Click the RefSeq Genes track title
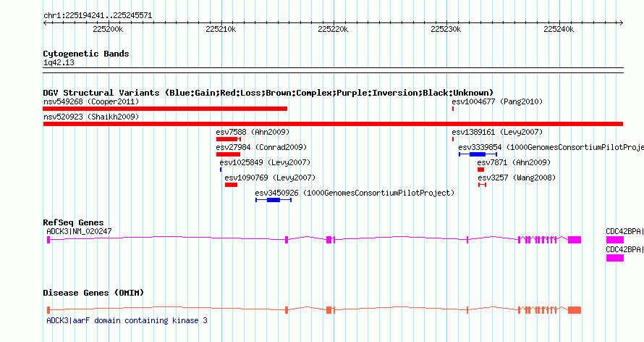This screenshot has height=342, width=644. pos(73,222)
